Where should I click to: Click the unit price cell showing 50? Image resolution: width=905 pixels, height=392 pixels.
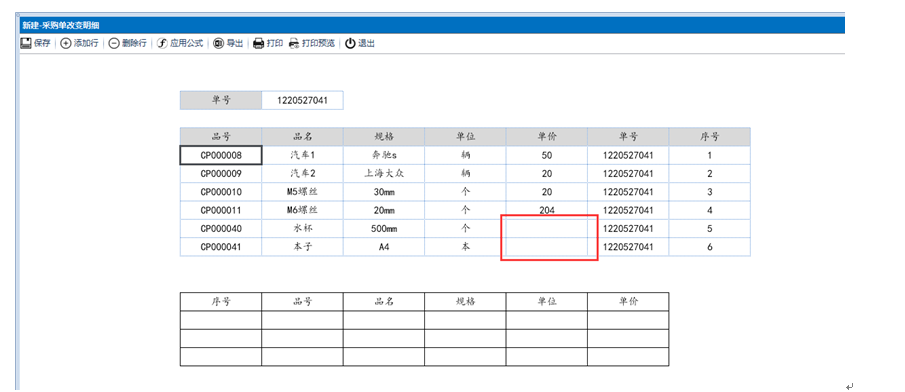tap(547, 155)
